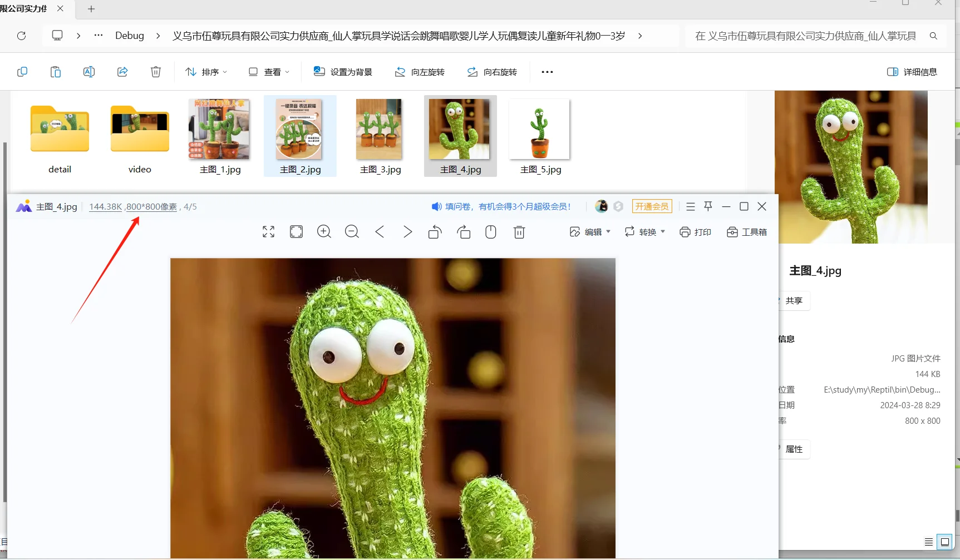Click the search magnifier icon in Explorer
Screen dimensions: 960x560
(933, 36)
